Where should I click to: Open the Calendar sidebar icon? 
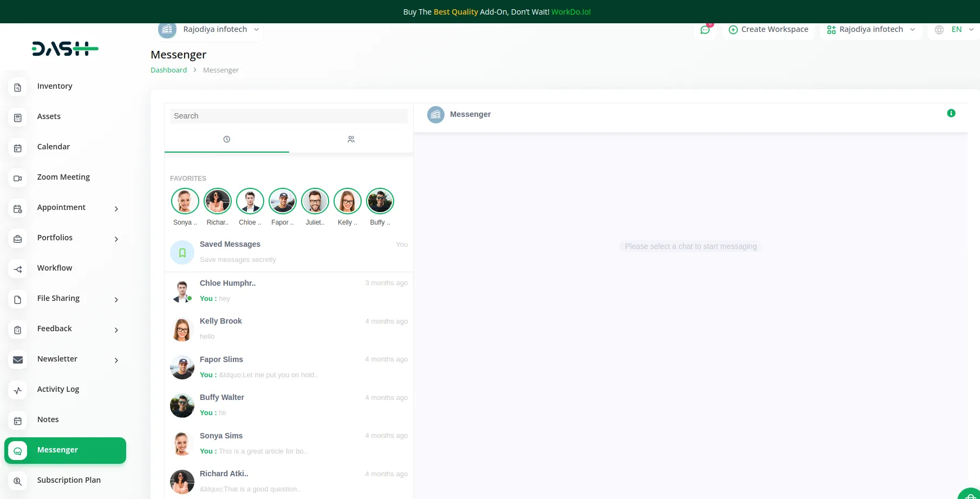pyautogui.click(x=18, y=148)
